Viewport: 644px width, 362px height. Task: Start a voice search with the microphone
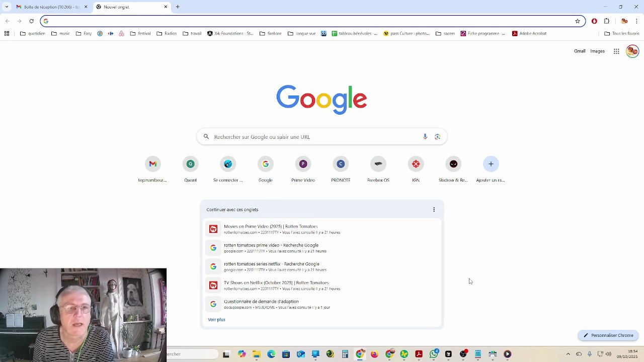coord(425,137)
